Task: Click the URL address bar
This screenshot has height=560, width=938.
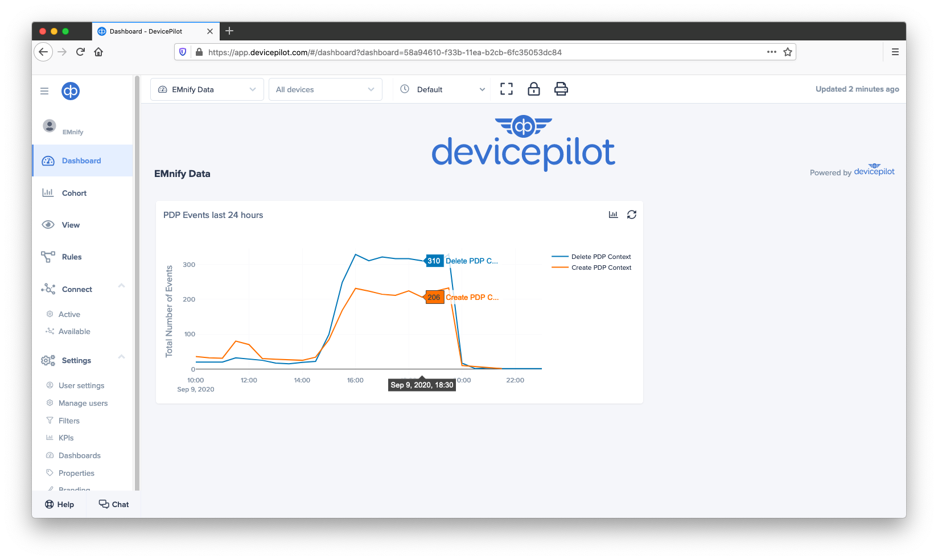Action: [x=484, y=52]
